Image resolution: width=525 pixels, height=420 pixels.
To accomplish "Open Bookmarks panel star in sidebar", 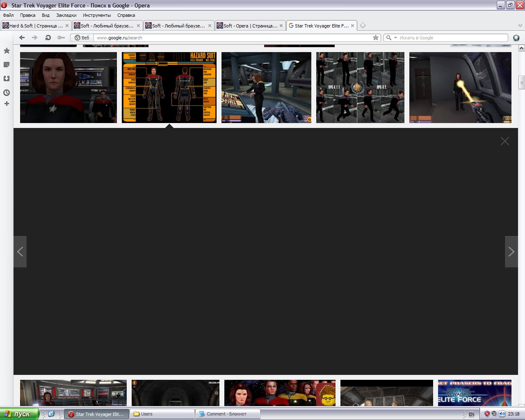I will pos(7,51).
